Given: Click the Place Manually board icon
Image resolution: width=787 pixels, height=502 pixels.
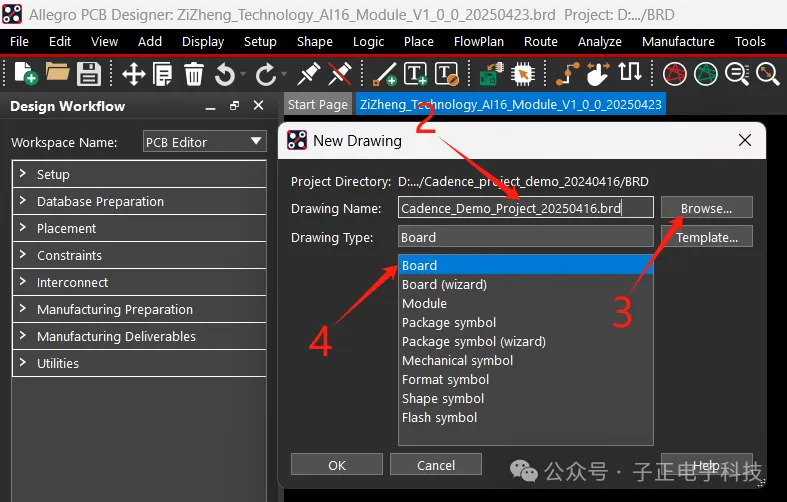Looking at the screenshot, I should click(491, 74).
